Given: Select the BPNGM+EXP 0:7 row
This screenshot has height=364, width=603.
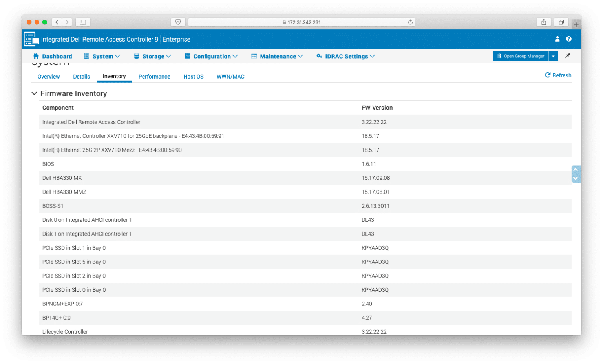Looking at the screenshot, I should coord(305,304).
